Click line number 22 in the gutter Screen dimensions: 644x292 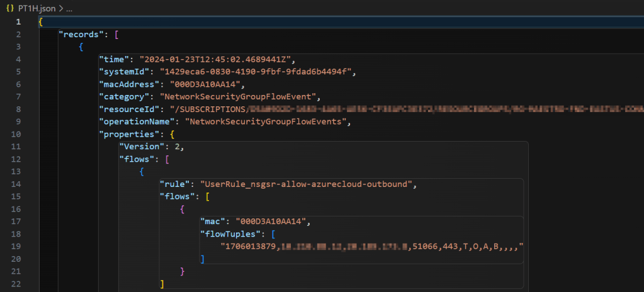17,284
